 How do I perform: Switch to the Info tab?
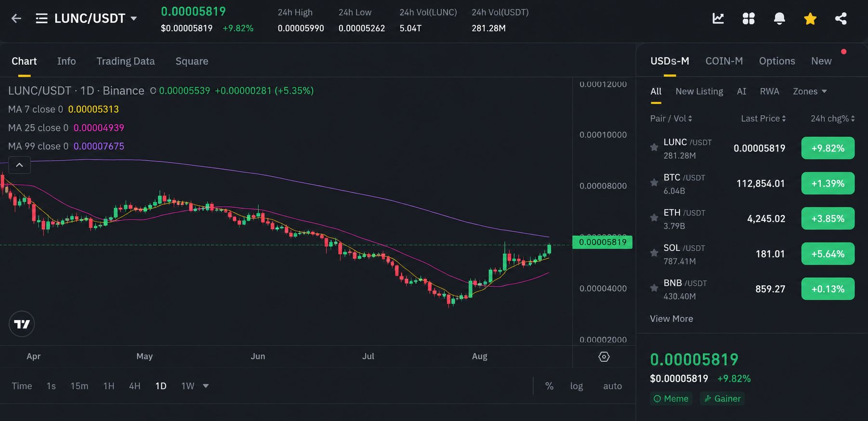pyautogui.click(x=66, y=61)
